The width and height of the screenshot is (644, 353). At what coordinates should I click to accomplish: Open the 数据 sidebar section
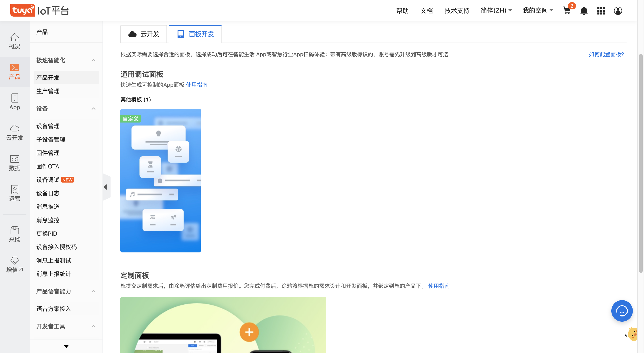(x=15, y=163)
